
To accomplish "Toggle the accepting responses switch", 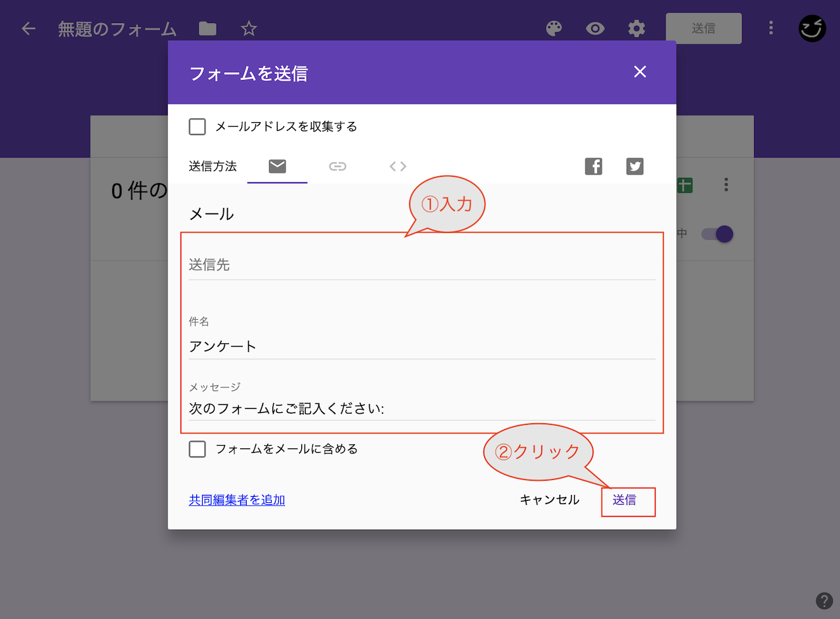I will coord(717,234).
